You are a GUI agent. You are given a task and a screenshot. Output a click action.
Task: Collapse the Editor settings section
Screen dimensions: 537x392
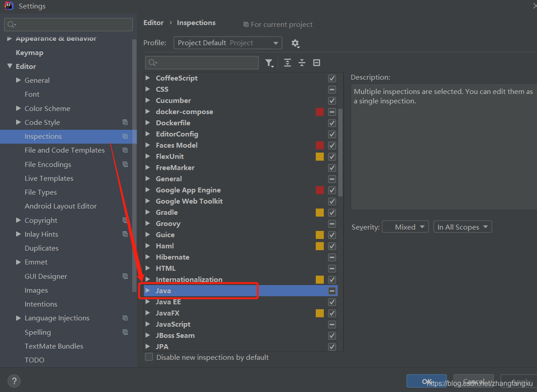[x=9, y=66]
